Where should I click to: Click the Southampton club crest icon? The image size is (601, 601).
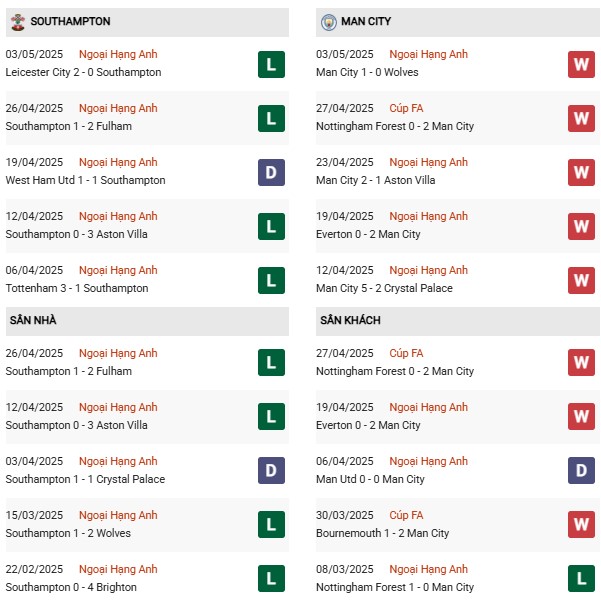(18, 22)
